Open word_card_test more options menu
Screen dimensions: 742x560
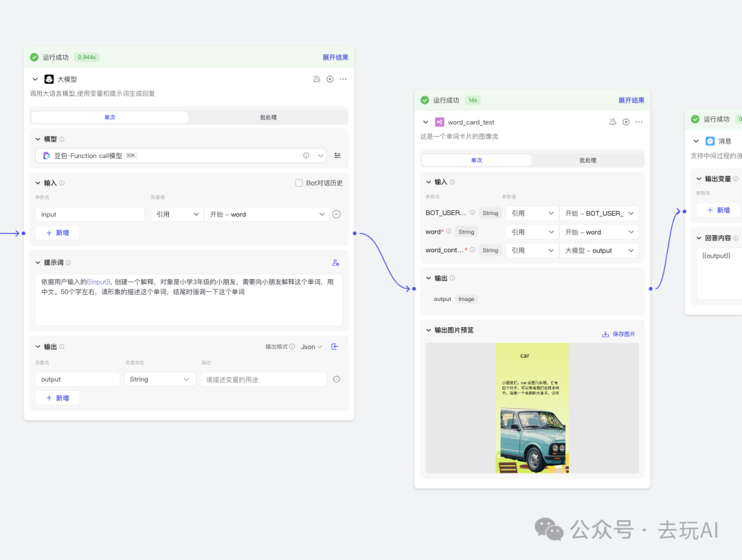click(640, 122)
